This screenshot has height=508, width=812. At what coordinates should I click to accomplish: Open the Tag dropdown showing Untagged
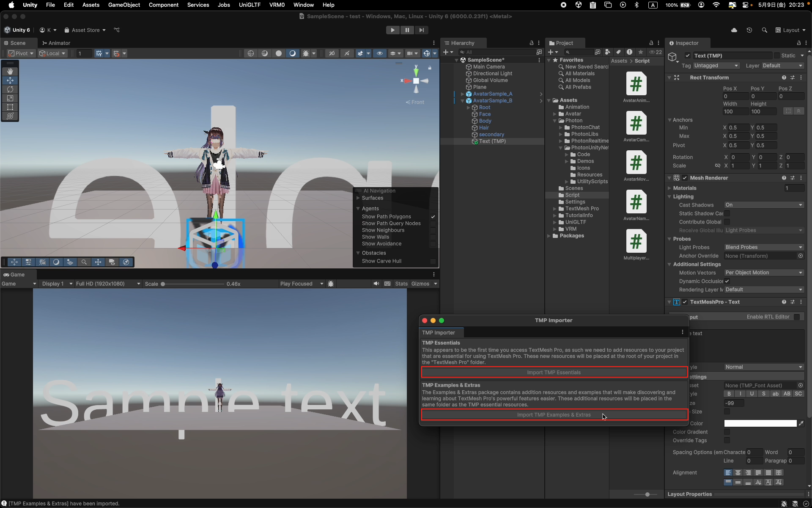(716, 66)
